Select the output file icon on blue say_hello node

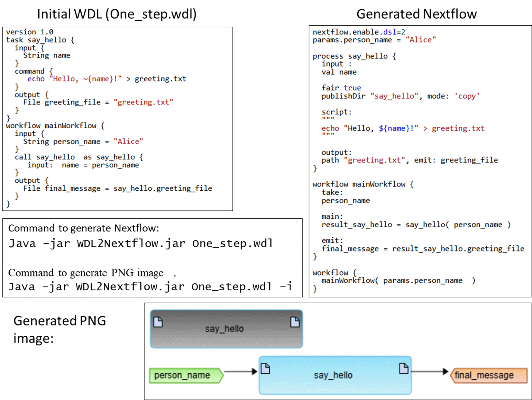tap(404, 368)
